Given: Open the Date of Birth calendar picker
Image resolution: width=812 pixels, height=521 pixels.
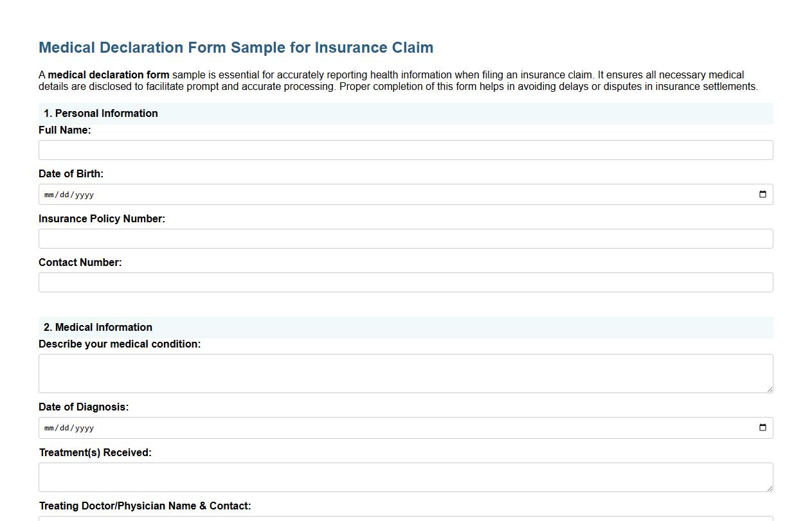Looking at the screenshot, I should [762, 194].
